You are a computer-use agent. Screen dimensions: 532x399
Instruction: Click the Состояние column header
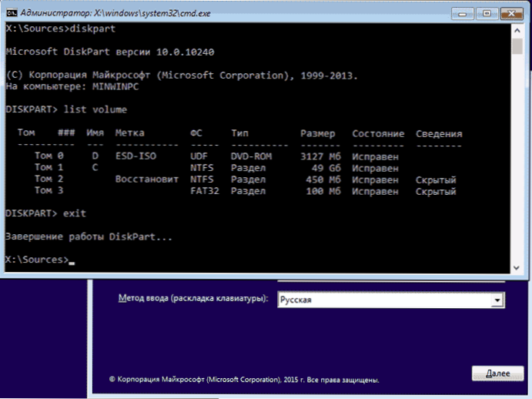(x=378, y=134)
